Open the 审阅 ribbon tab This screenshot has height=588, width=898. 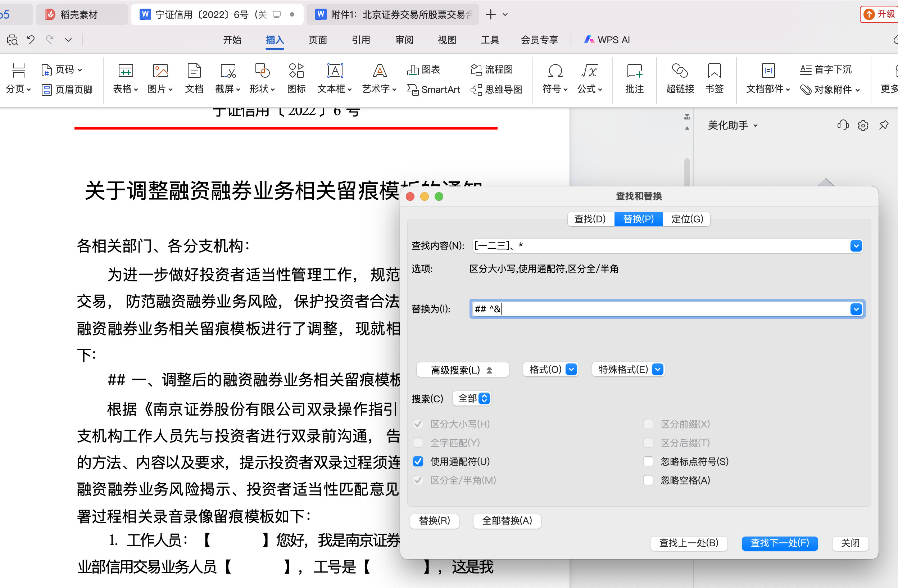tap(404, 40)
